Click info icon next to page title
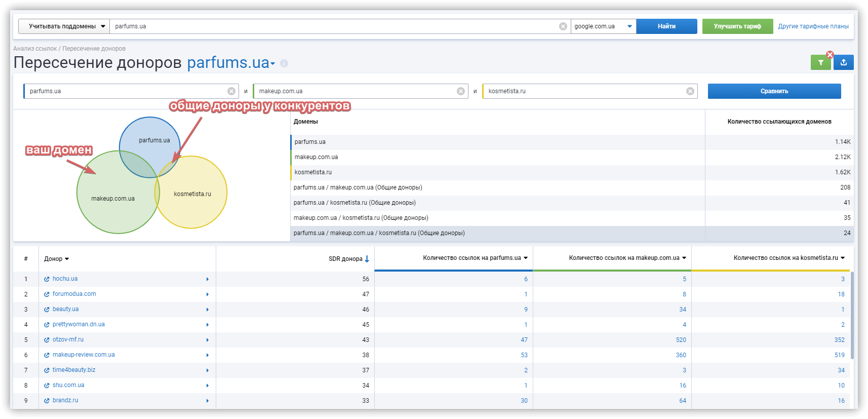The image size is (868, 419). click(284, 63)
